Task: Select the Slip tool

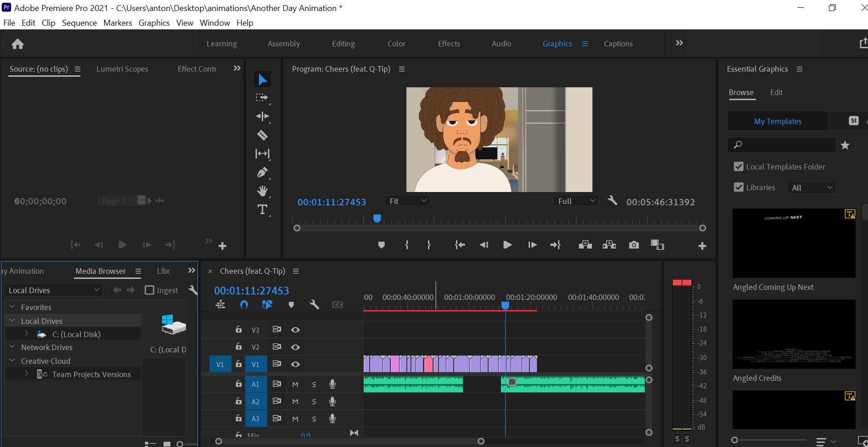Action: 262,153
